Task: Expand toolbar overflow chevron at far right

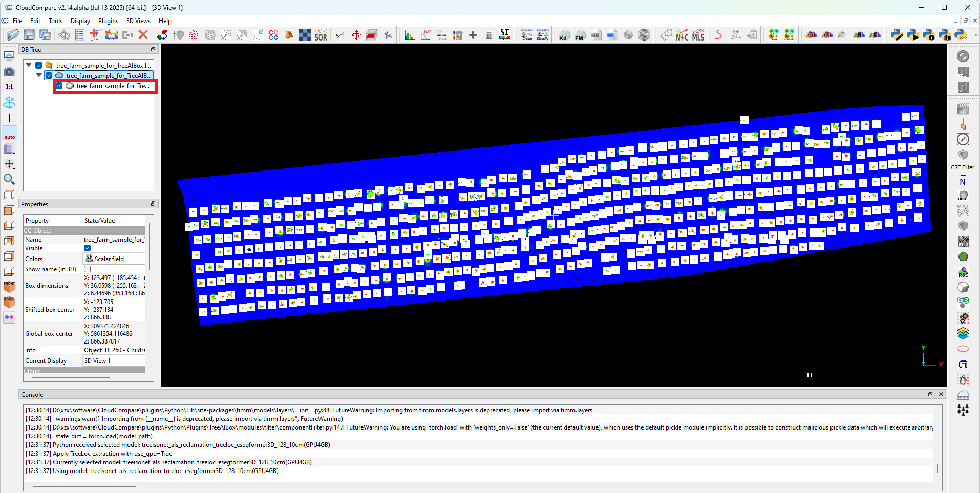Action: [975, 35]
